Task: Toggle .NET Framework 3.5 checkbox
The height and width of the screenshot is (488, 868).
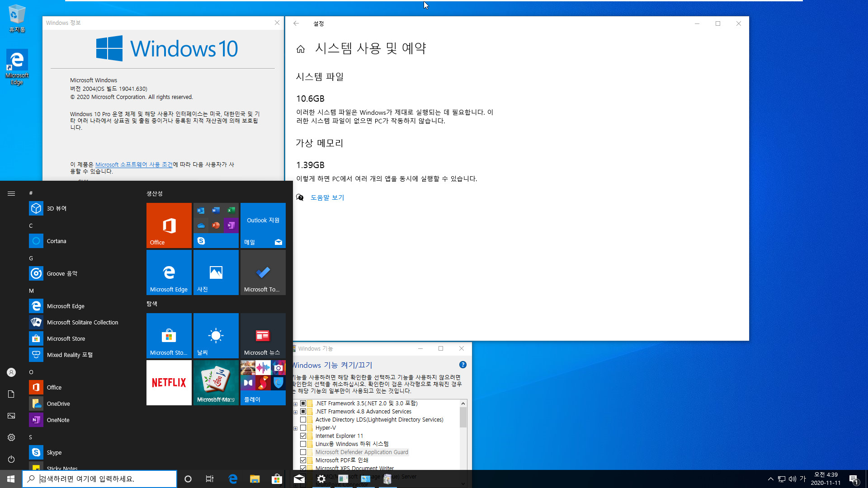Action: point(303,404)
